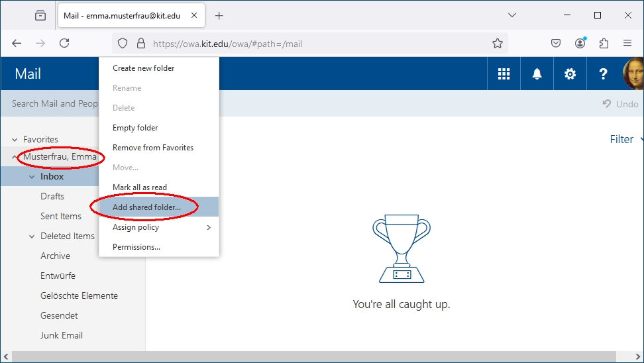Viewport: 644px width, 363px height.
Task: Click the Mail app title
Action: 28,74
